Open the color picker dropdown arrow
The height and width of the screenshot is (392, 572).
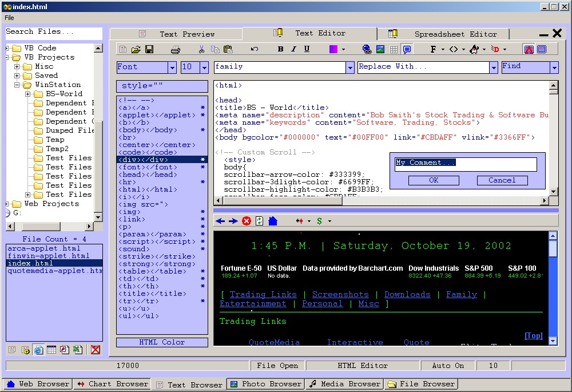(343, 49)
